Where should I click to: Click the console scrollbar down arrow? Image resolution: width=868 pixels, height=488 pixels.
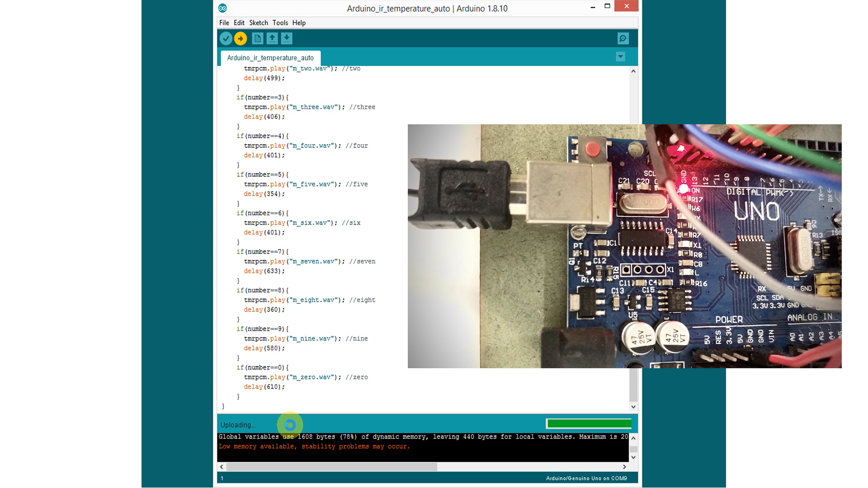pos(633,457)
